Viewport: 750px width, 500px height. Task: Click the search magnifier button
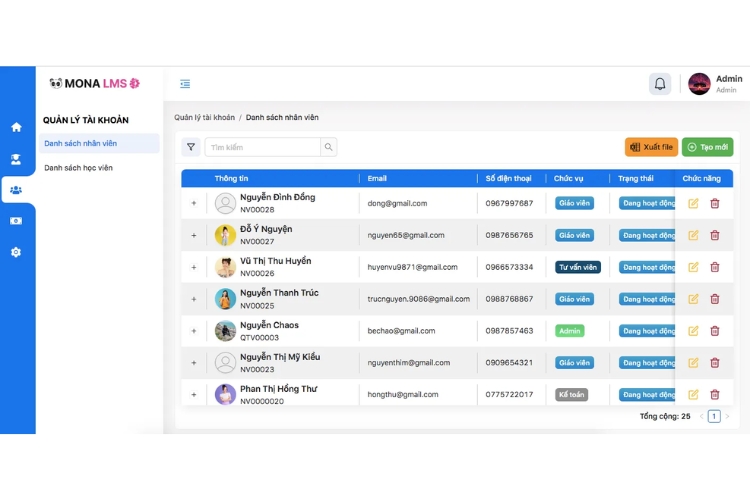click(x=328, y=147)
